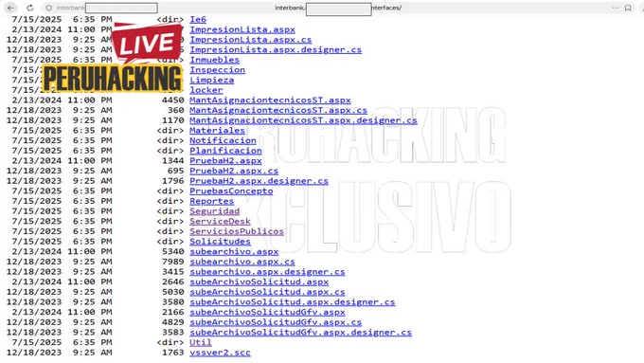Open the Inspeccion directory
This screenshot has width=644, height=363.
217,70
